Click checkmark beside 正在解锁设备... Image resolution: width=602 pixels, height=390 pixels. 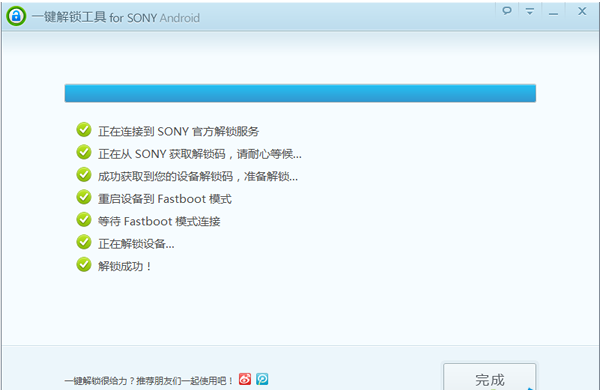tap(84, 242)
